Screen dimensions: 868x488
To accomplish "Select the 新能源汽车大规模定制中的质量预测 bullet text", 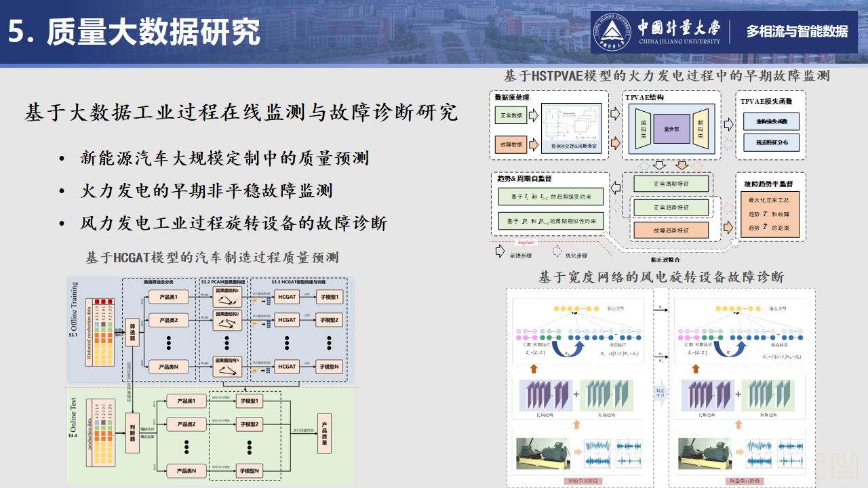I will tap(224, 159).
